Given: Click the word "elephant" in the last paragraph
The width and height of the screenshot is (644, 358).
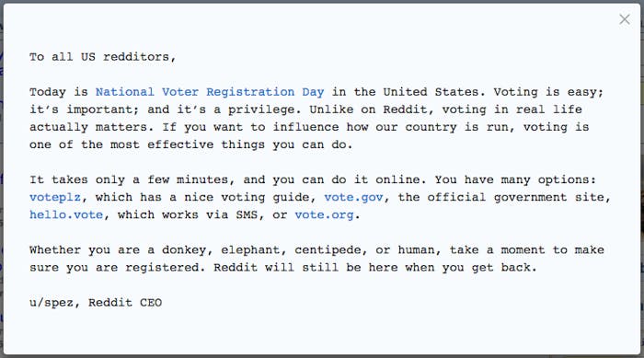Looking at the screenshot, I should click(250, 250).
